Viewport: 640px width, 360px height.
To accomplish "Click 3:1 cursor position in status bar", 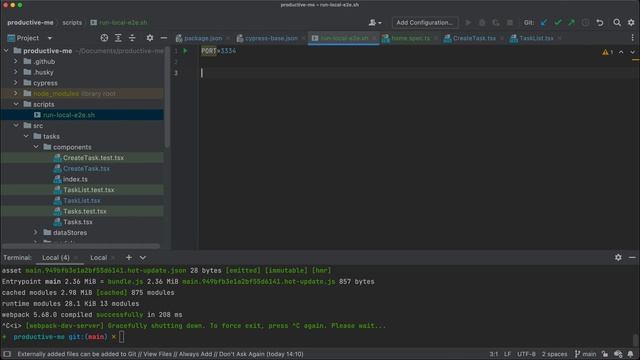I will coord(493,354).
